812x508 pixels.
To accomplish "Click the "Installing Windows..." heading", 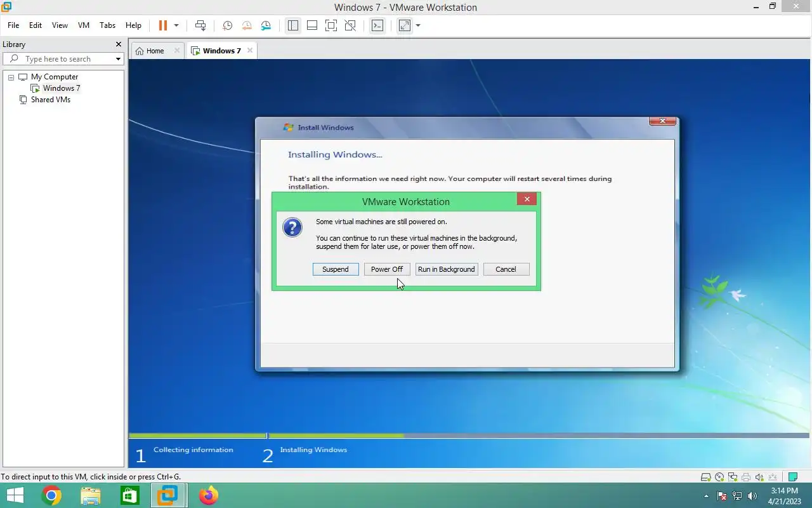I will coord(335,154).
